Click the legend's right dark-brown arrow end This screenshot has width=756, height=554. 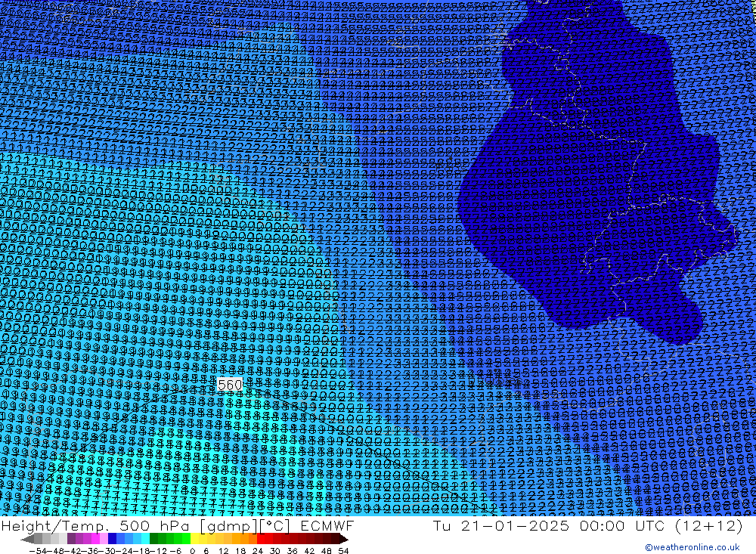(x=343, y=539)
